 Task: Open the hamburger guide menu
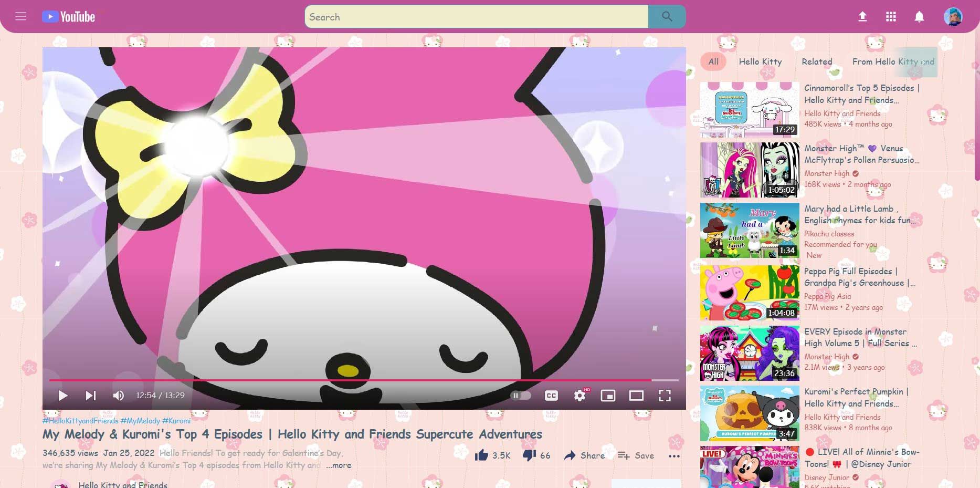pyautogui.click(x=21, y=16)
